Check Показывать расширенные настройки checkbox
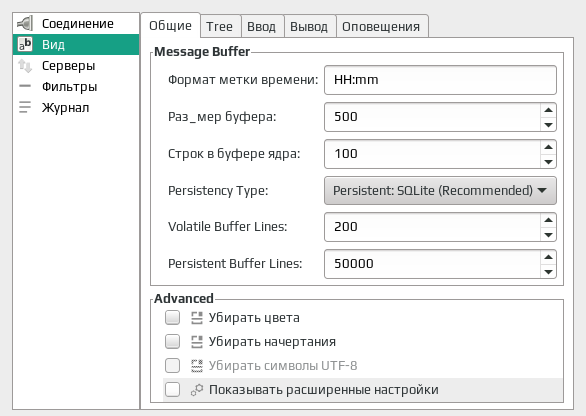The width and height of the screenshot is (586, 416). pos(172,389)
